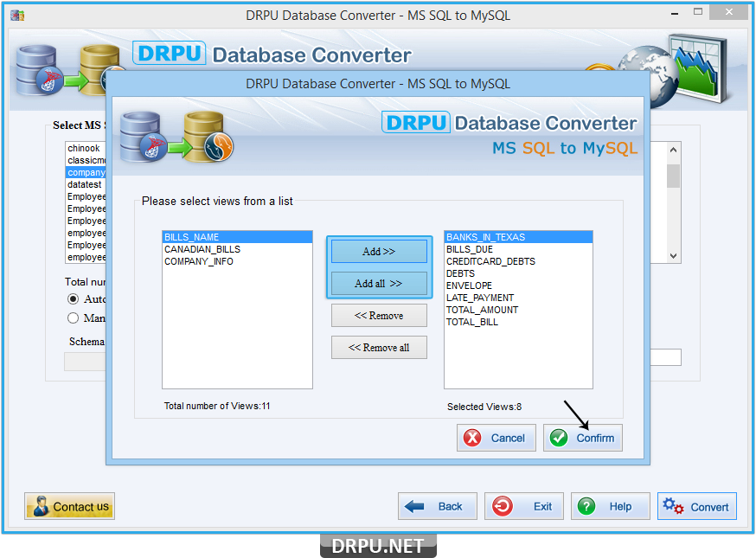
Task: Go Back to the previous step
Action: pyautogui.click(x=438, y=506)
